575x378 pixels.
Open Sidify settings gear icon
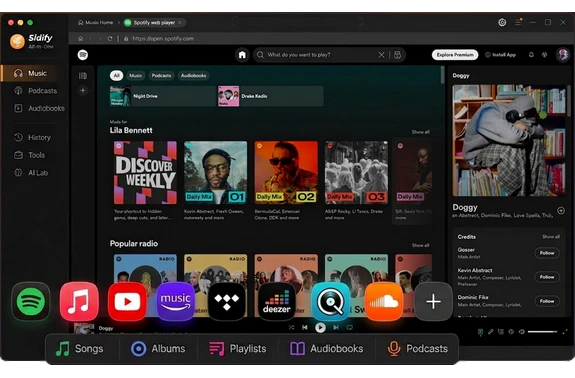pyautogui.click(x=502, y=22)
